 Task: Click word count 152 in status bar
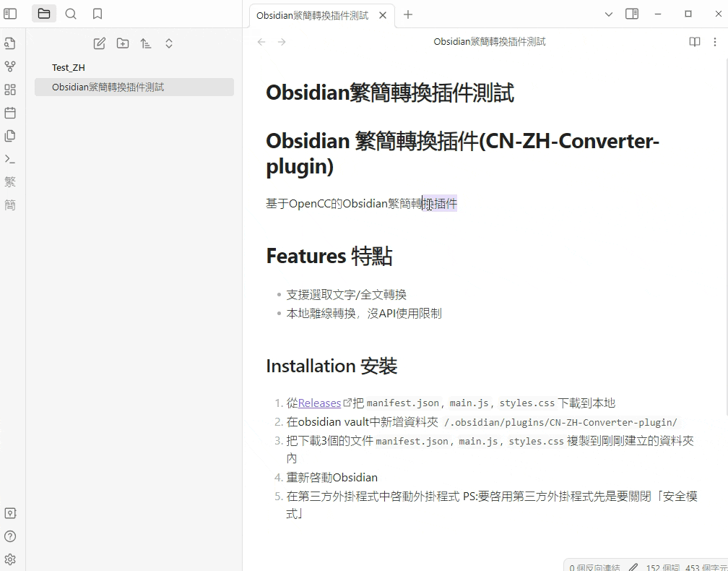(662, 567)
